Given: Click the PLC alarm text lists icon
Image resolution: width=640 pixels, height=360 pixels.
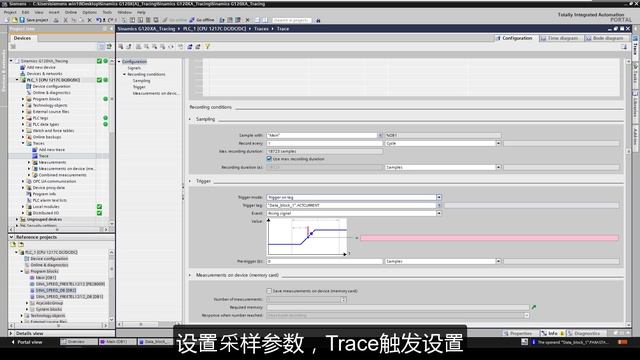Looking at the screenshot, I should click(x=29, y=200).
